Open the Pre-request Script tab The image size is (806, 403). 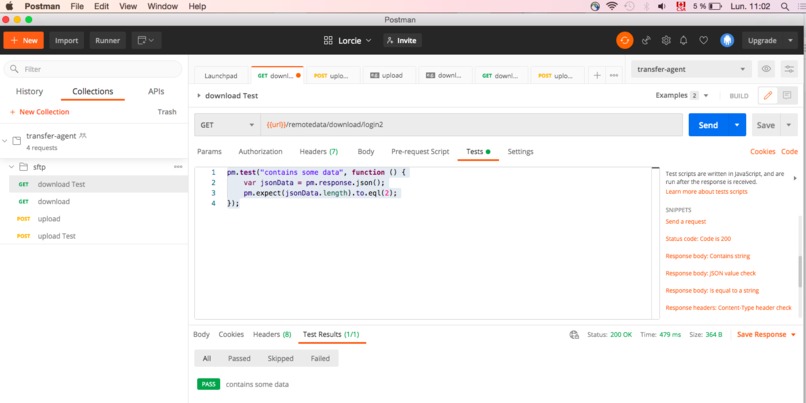(x=420, y=152)
